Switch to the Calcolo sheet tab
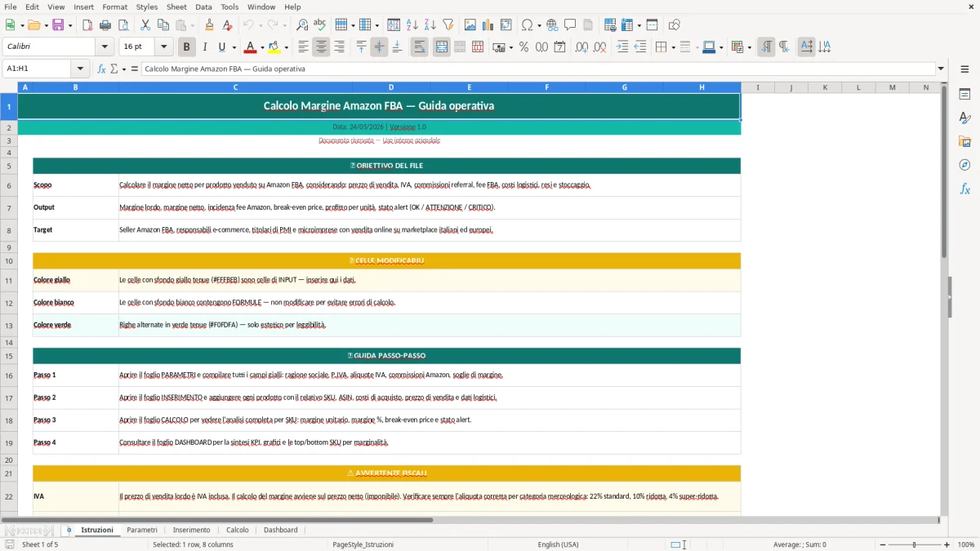The width and height of the screenshot is (980, 551). [x=238, y=530]
